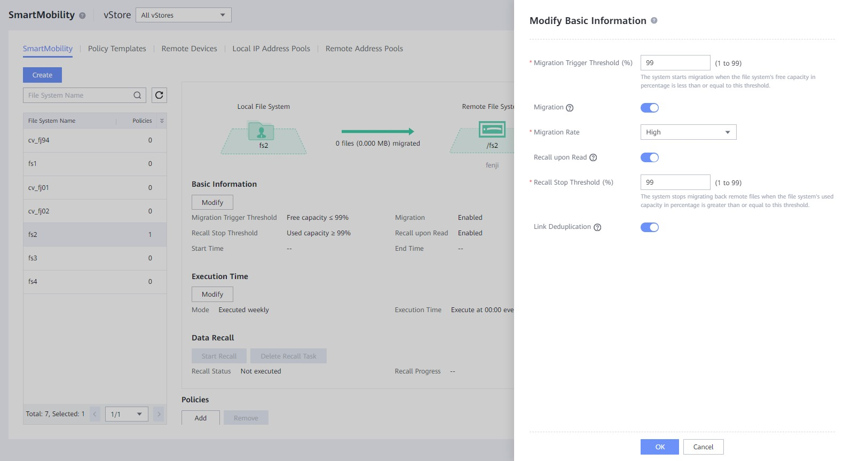Click the help icon next to SmartMobility title
The height and width of the screenshot is (461, 844).
[82, 16]
